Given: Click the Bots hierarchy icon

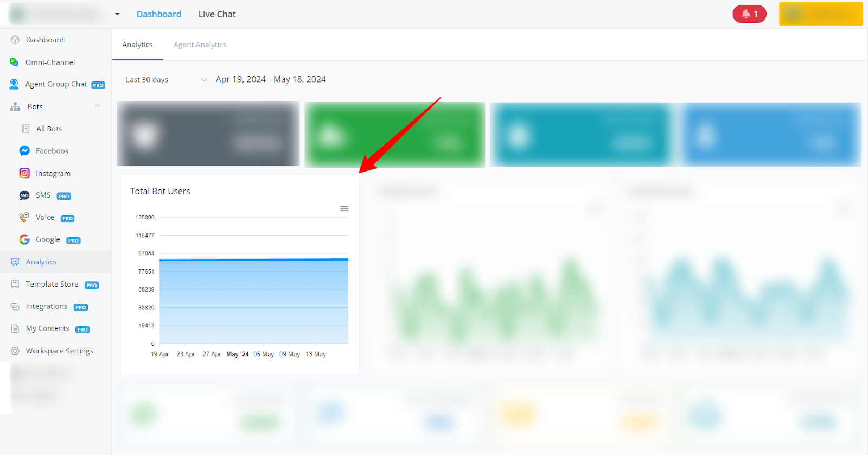Looking at the screenshot, I should (x=15, y=106).
